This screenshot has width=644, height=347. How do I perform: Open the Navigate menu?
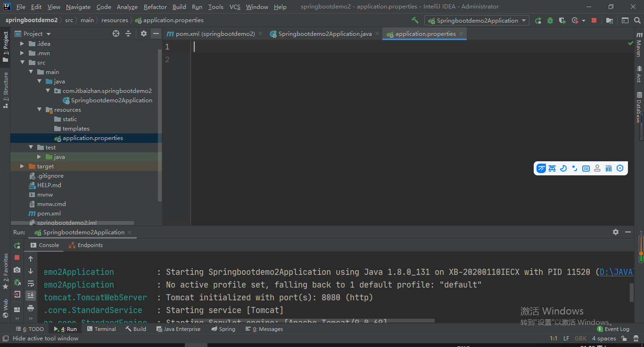78,7
